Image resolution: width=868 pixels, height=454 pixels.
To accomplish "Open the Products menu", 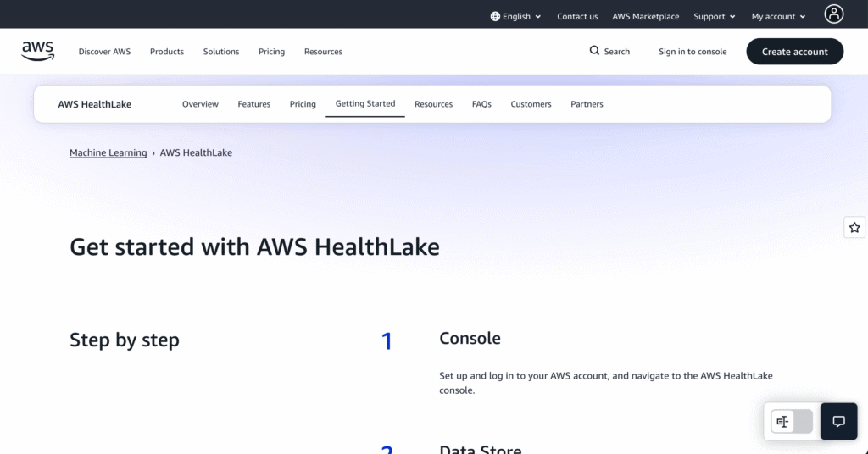I will coord(167,52).
